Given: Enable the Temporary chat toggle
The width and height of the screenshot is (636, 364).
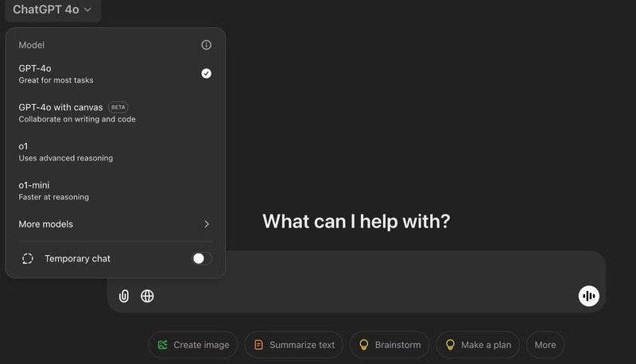Looking at the screenshot, I should (x=202, y=258).
